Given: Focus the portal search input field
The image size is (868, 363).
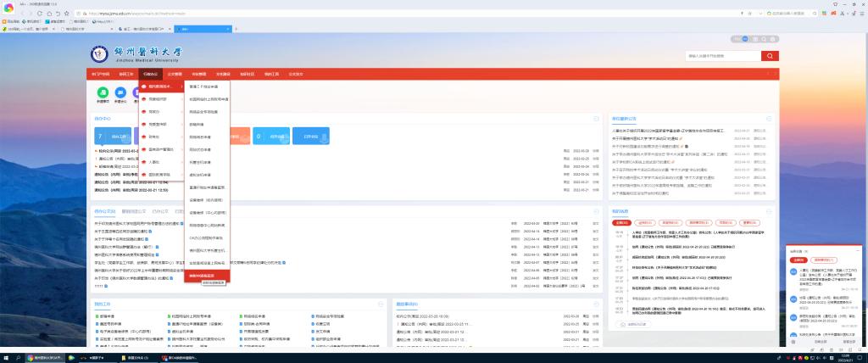Looking at the screenshot, I should [x=723, y=56].
